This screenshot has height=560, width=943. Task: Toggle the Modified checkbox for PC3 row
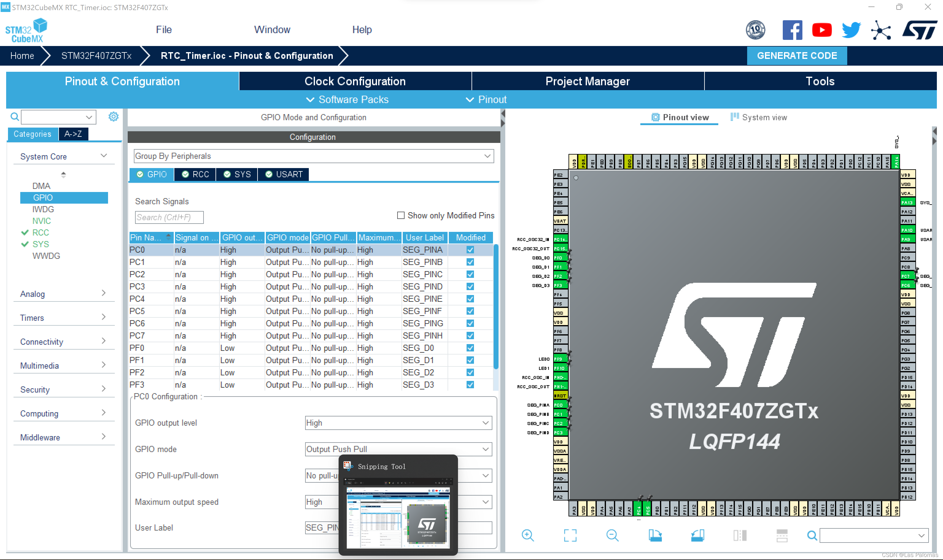[470, 287]
